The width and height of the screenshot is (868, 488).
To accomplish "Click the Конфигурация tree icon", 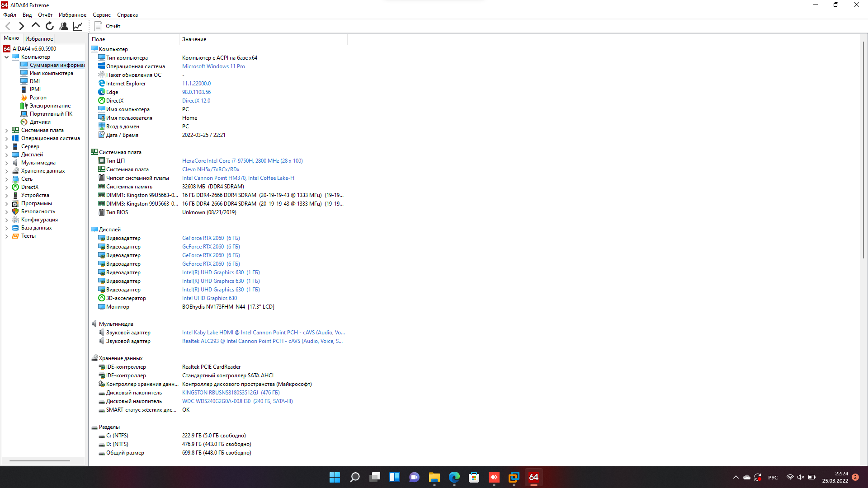I will [15, 220].
